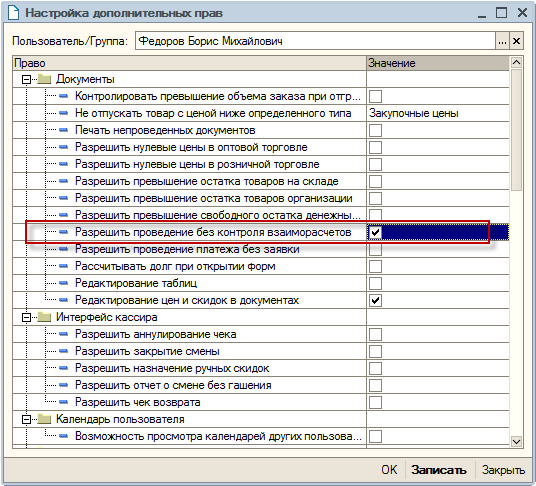This screenshot has width=536, height=486.
Task: Click the scrollbar down arrow
Action: [x=516, y=441]
